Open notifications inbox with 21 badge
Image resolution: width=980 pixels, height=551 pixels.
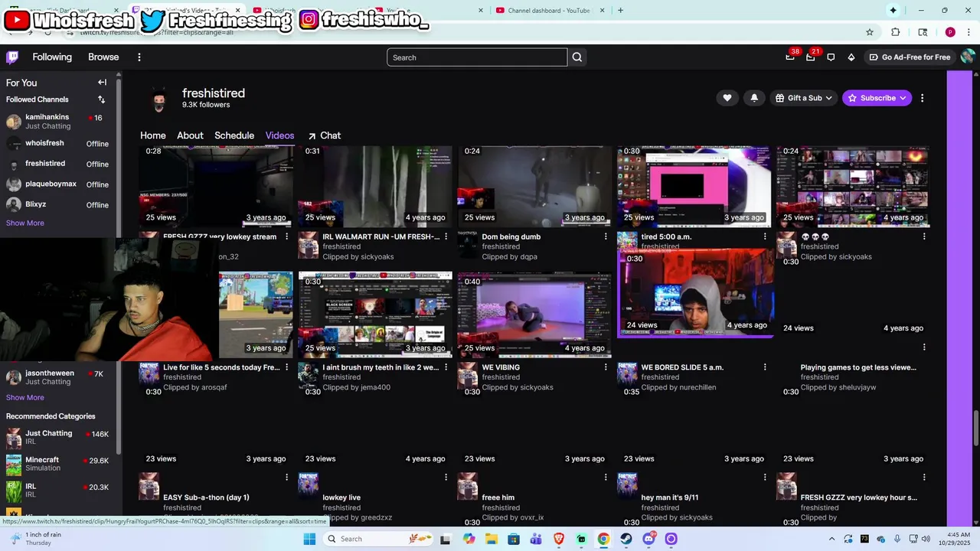(811, 57)
